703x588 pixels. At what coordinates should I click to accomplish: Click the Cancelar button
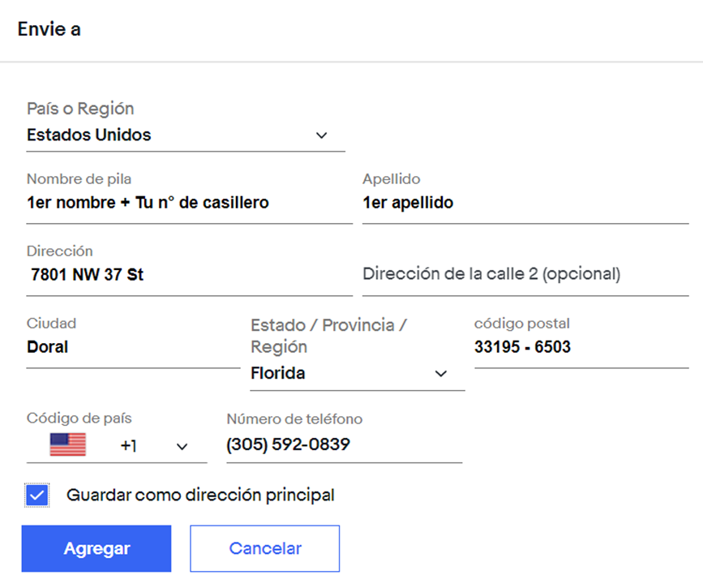tap(265, 548)
